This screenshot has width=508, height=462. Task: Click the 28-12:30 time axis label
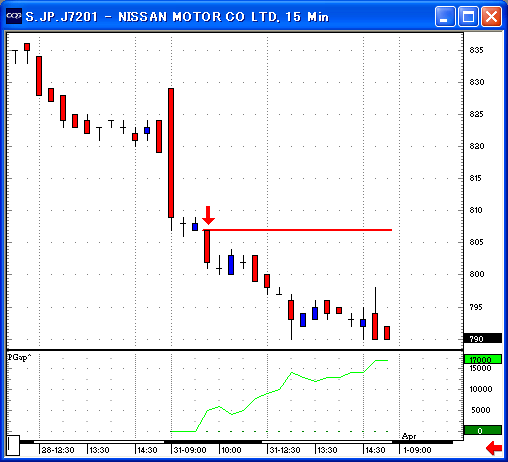tap(58, 450)
